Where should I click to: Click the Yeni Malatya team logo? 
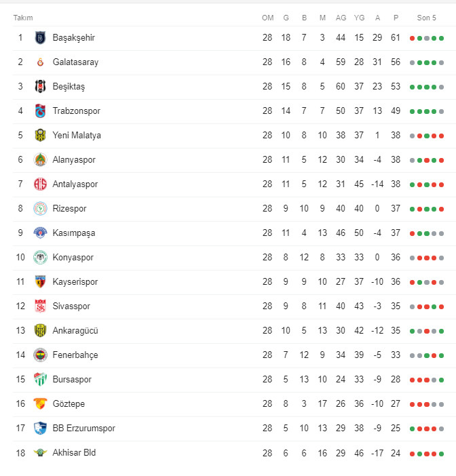pyautogui.click(x=40, y=136)
